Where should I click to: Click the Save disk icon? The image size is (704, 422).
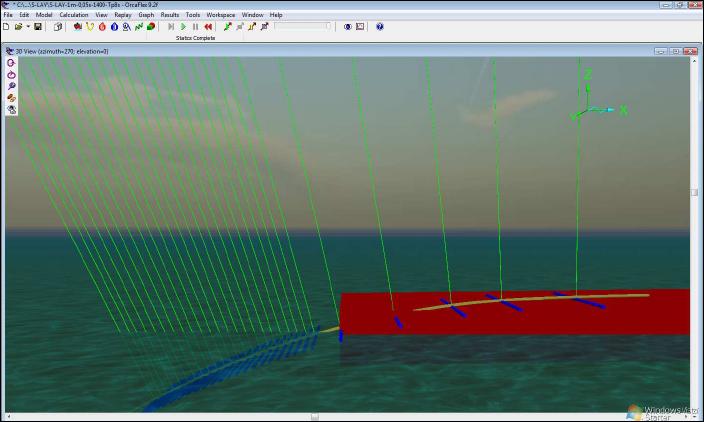tap(38, 27)
